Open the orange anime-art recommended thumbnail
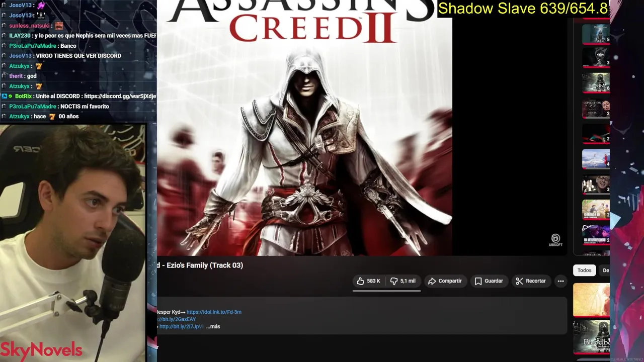Image resolution: width=644 pixels, height=362 pixels. 591,300
